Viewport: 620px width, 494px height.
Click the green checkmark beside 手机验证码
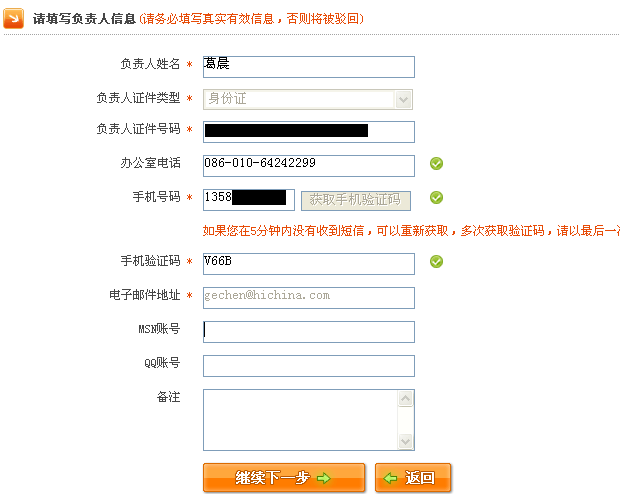click(436, 262)
